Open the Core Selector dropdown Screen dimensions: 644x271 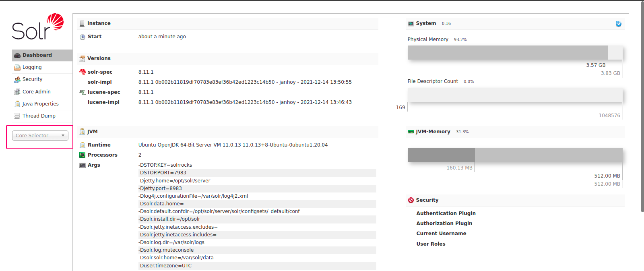[x=40, y=136]
